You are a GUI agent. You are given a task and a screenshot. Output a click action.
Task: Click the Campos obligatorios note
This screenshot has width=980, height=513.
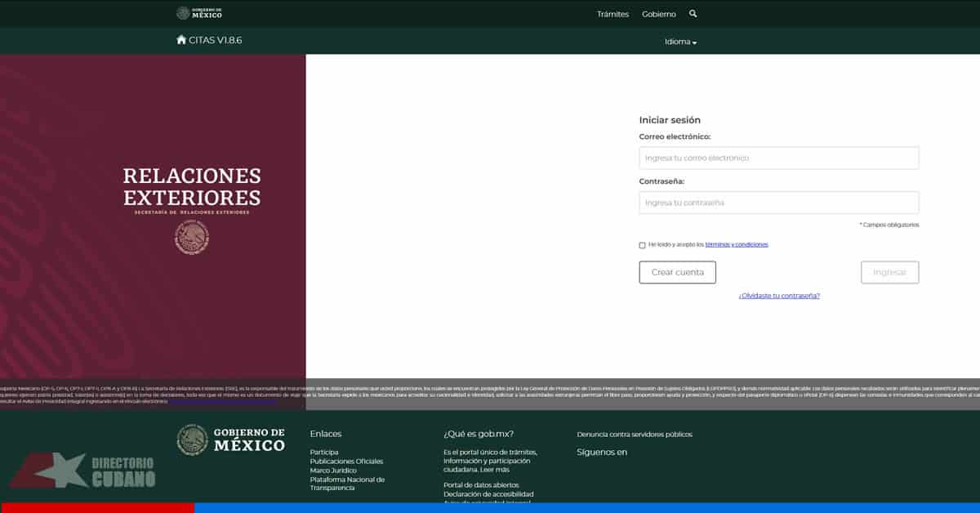pos(889,225)
